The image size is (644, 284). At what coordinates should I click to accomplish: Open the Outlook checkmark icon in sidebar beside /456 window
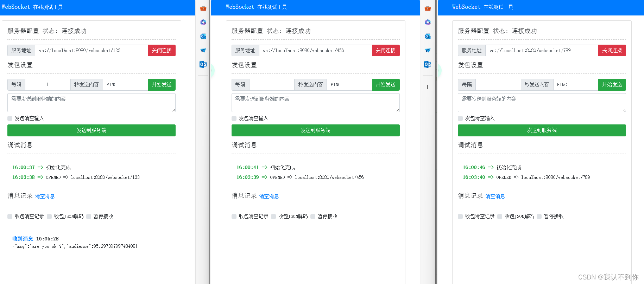428,64
